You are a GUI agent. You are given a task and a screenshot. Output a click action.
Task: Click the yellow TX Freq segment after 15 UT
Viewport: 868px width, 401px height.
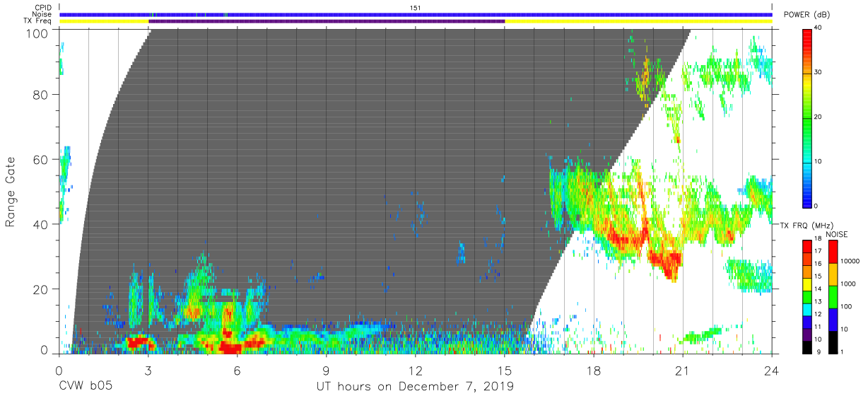[638, 21]
